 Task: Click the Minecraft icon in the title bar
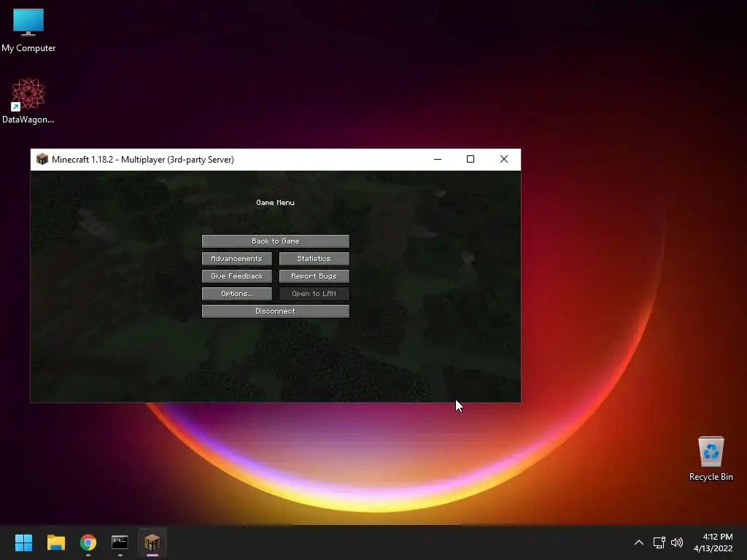coord(42,159)
